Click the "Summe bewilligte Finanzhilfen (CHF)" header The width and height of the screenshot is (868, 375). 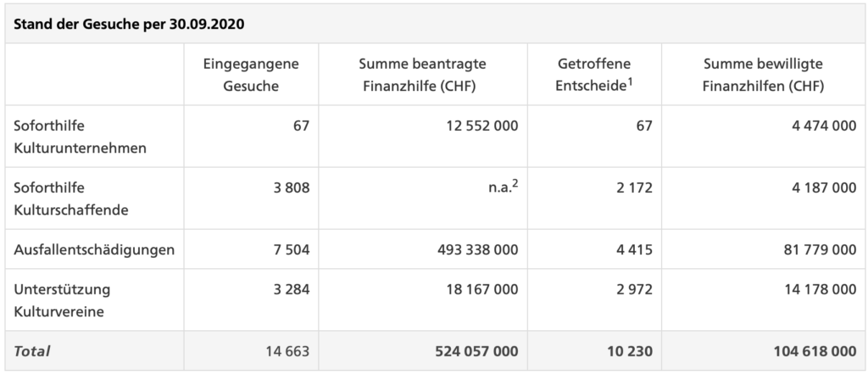pos(763,76)
